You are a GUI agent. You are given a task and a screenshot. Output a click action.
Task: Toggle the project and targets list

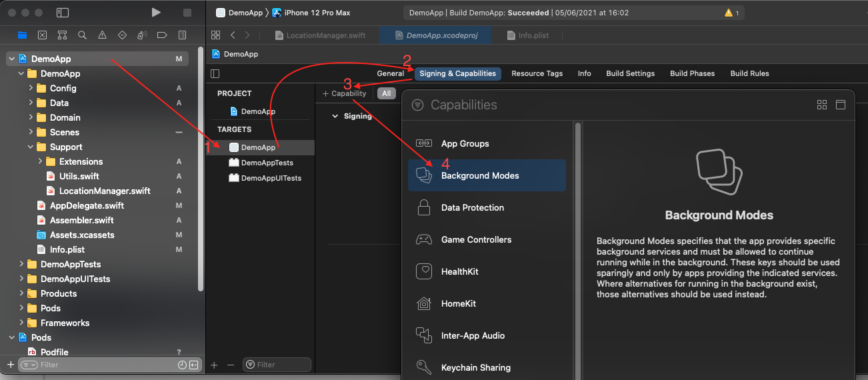tap(215, 73)
